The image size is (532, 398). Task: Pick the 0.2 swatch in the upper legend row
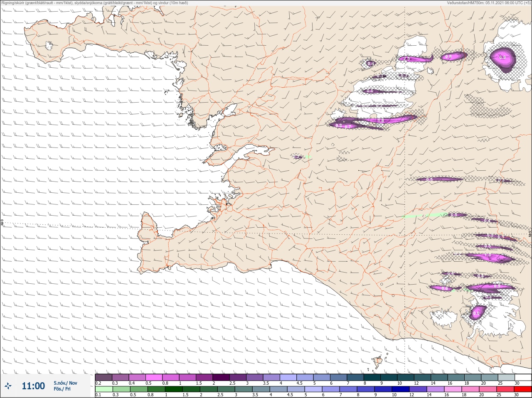click(x=103, y=377)
